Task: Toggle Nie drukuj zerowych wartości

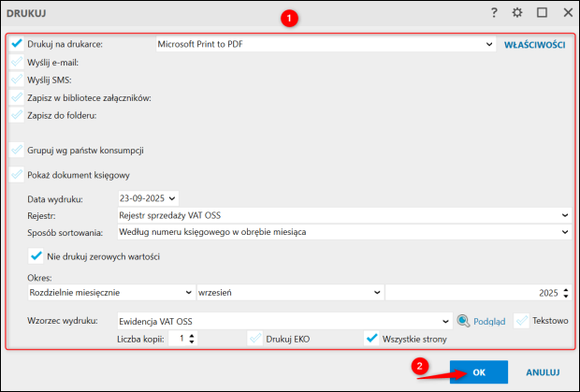Action: [x=36, y=256]
